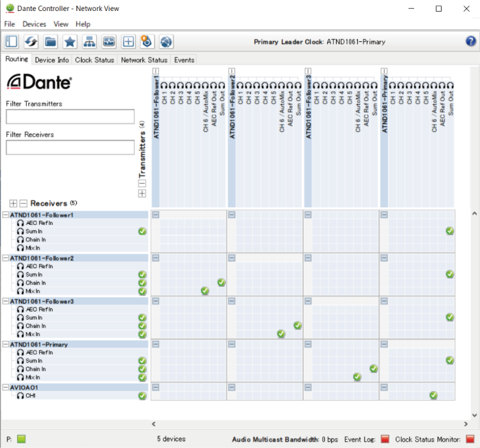Switch to the Device Info tab
The height and width of the screenshot is (448, 480).
pos(51,60)
